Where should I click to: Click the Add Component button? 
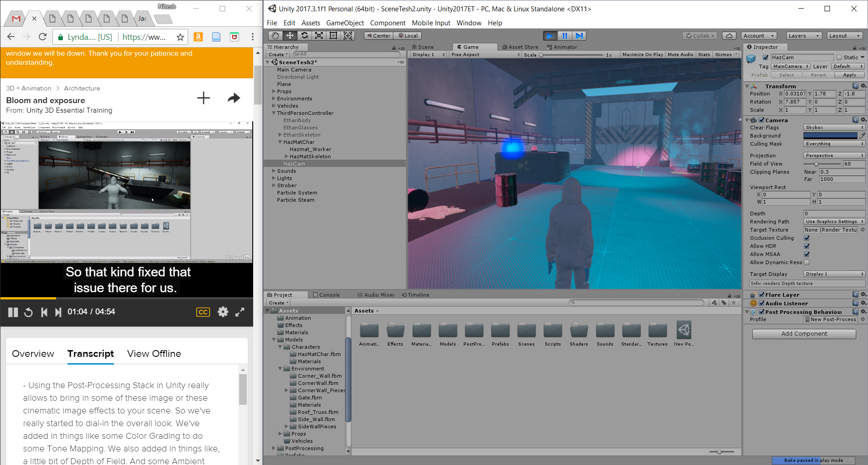pos(804,334)
